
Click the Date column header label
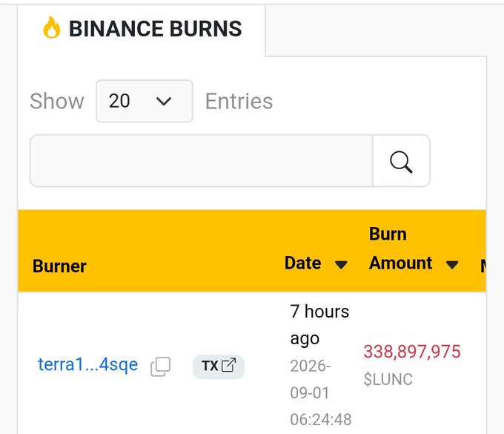(x=303, y=263)
